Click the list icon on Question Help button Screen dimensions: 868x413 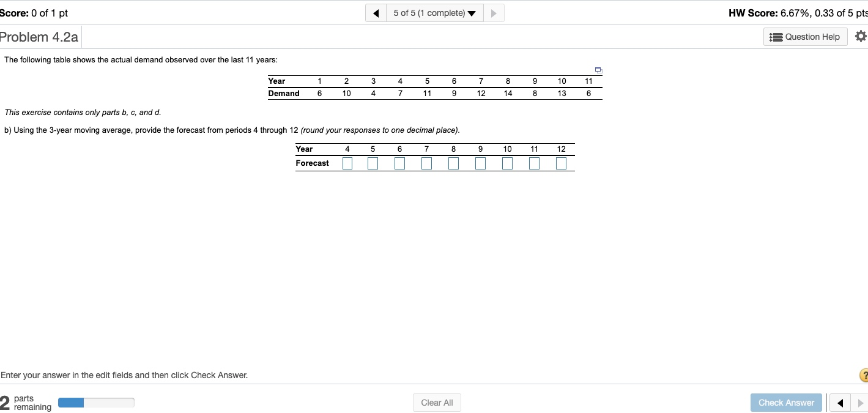coord(777,37)
